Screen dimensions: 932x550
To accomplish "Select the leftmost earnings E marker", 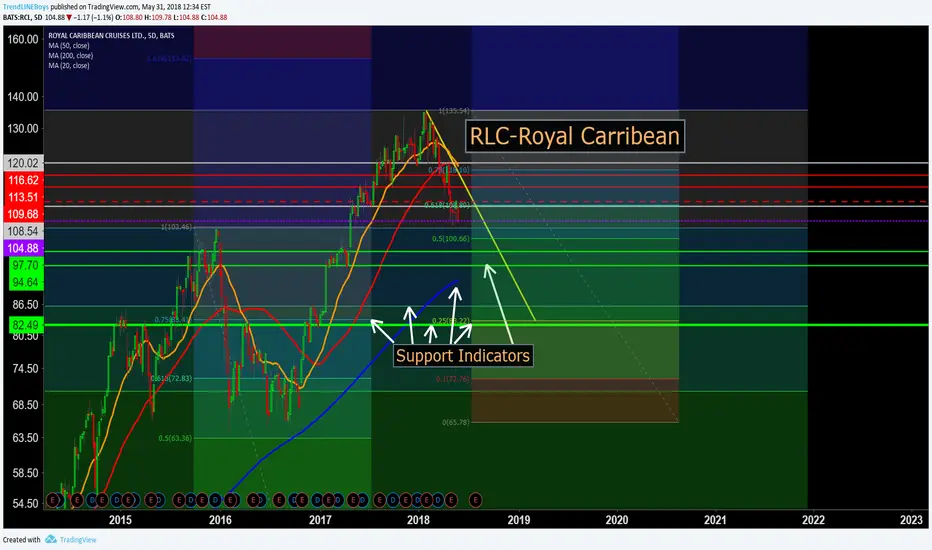I will (53, 500).
